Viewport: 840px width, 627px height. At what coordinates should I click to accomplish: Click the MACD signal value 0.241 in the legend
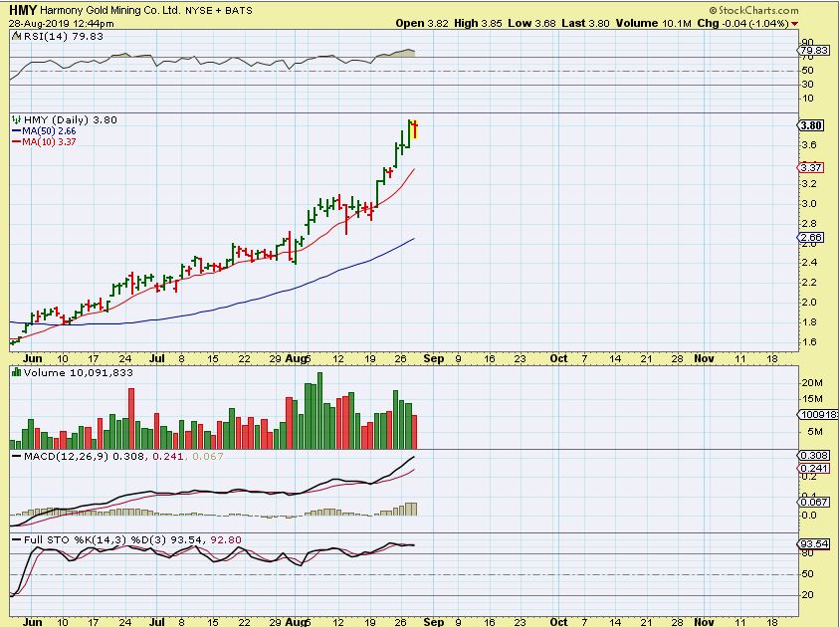click(168, 457)
